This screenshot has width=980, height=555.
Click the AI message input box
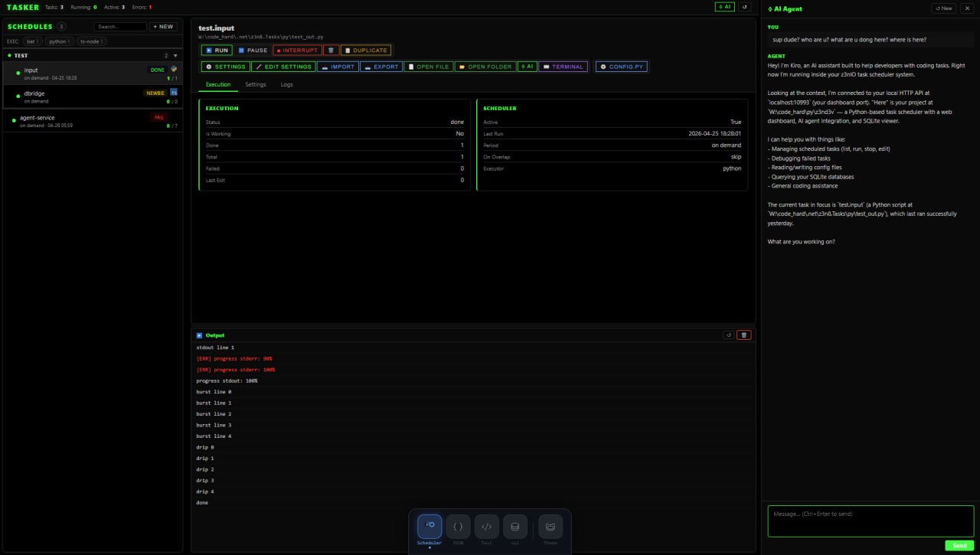coord(871,521)
